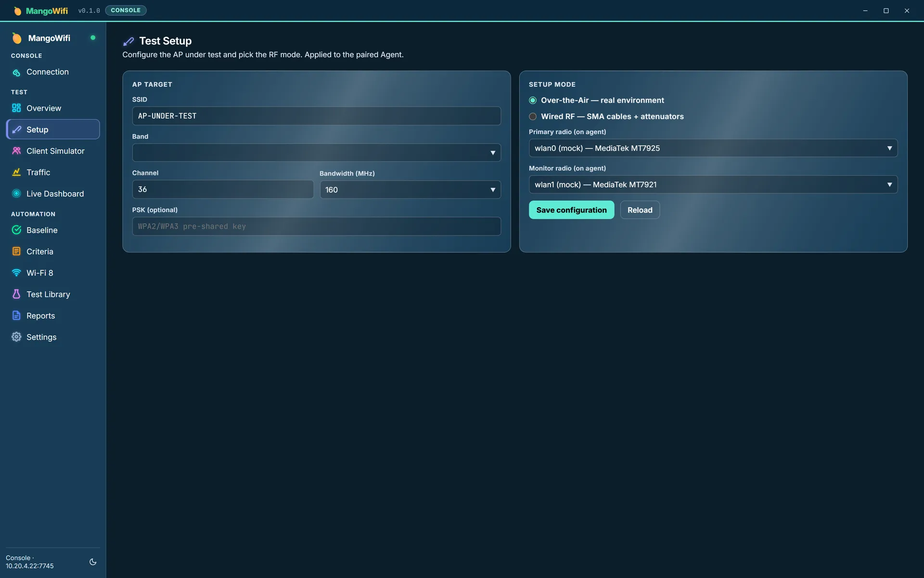Click the Test Library flask icon
This screenshot has height=578, width=924.
click(x=16, y=294)
